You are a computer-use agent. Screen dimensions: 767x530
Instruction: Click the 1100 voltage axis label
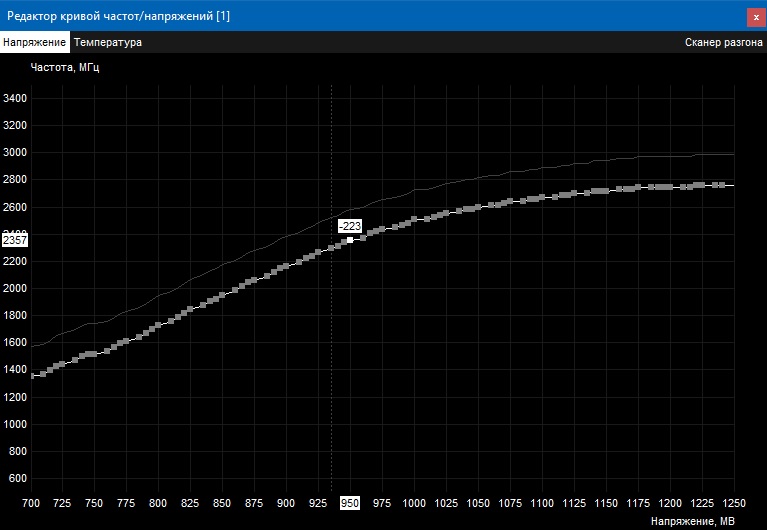pos(542,503)
